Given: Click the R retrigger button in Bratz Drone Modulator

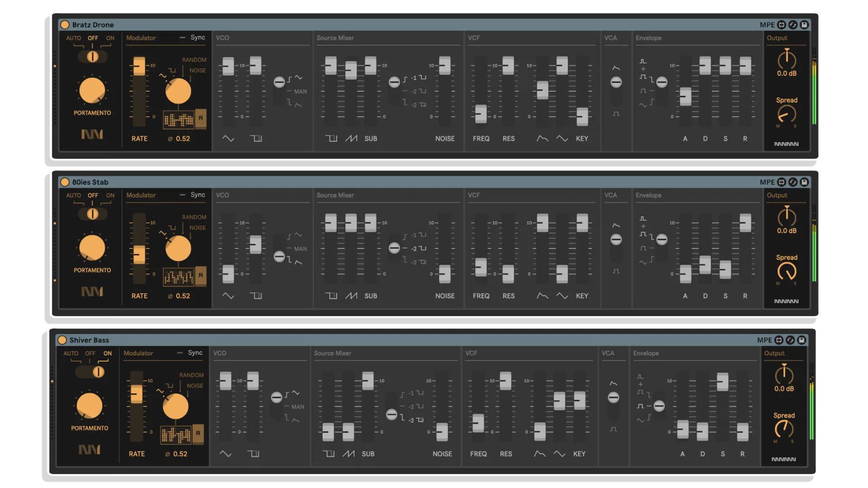Looking at the screenshot, I should coord(201,118).
